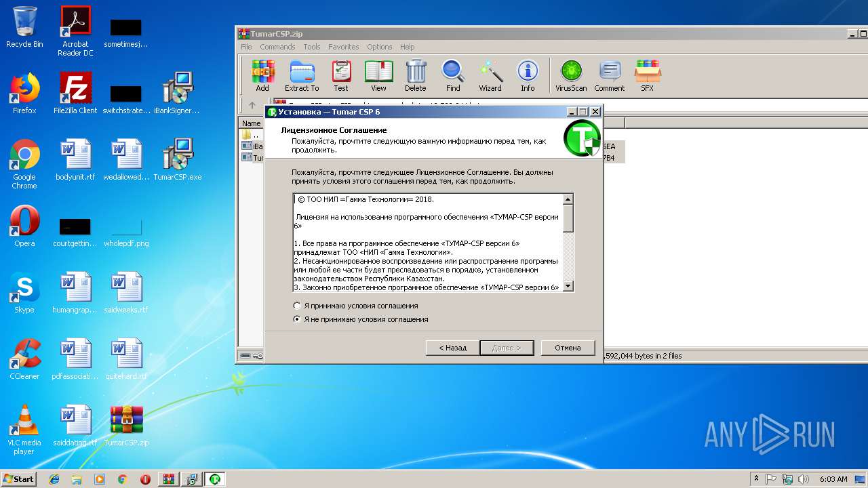Open the File menu in WinRAR

246,47
